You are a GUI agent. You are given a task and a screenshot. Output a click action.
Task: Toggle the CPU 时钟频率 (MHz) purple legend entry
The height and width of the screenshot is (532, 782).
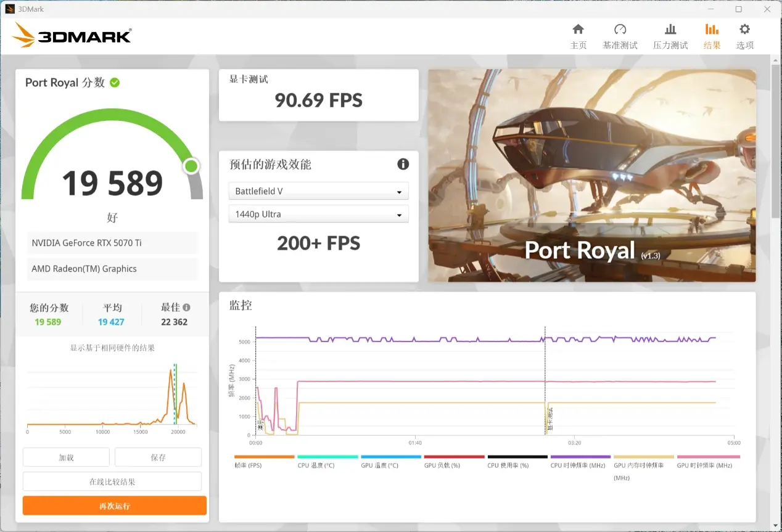580,461
